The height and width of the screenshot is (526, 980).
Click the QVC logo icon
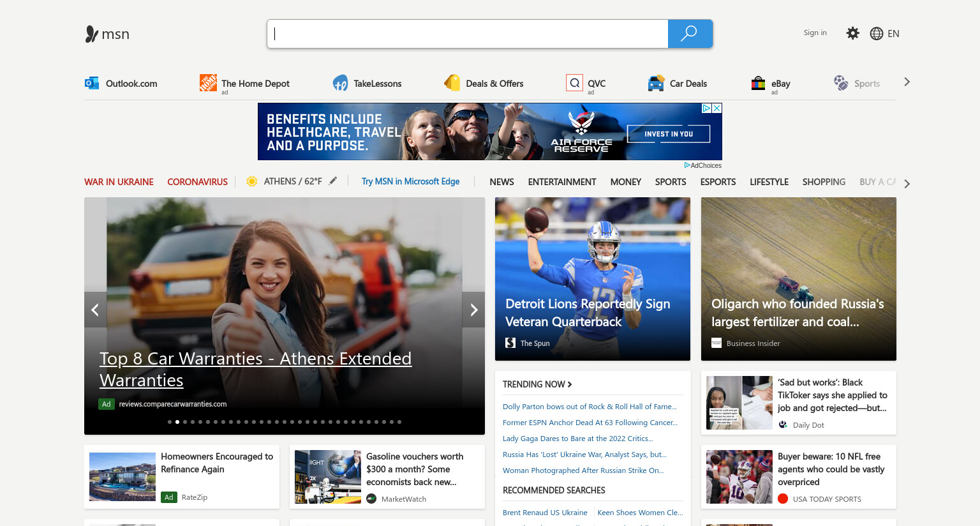pyautogui.click(x=574, y=83)
